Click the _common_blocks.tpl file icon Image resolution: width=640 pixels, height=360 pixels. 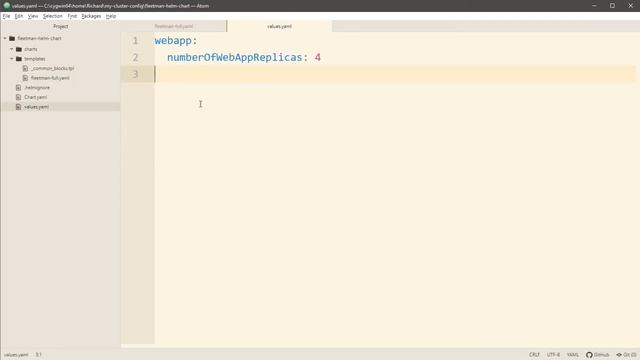click(x=25, y=68)
